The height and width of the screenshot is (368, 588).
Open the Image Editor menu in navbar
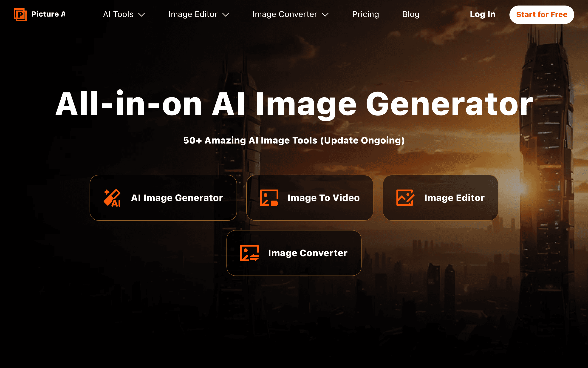(x=199, y=14)
